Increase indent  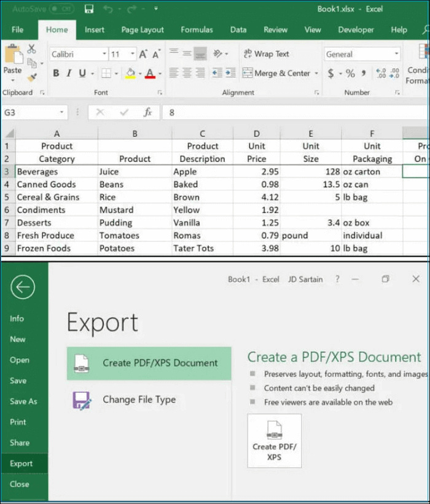pos(230,73)
